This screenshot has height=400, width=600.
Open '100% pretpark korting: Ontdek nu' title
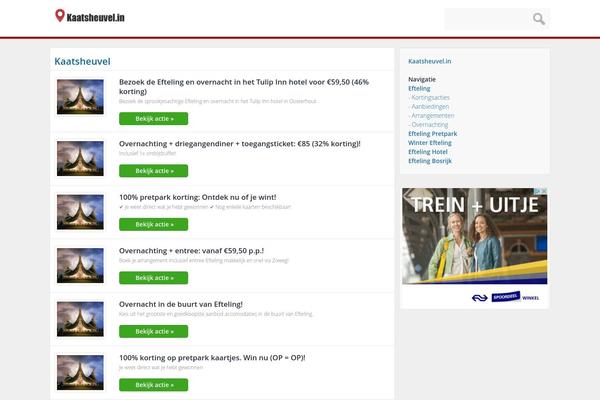(197, 197)
